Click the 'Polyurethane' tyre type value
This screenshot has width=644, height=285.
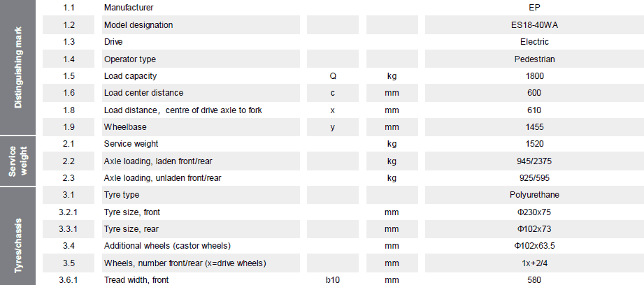point(534,194)
